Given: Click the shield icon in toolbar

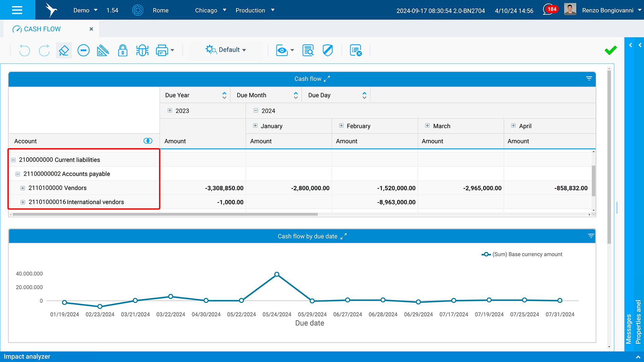Looking at the screenshot, I should (x=327, y=50).
